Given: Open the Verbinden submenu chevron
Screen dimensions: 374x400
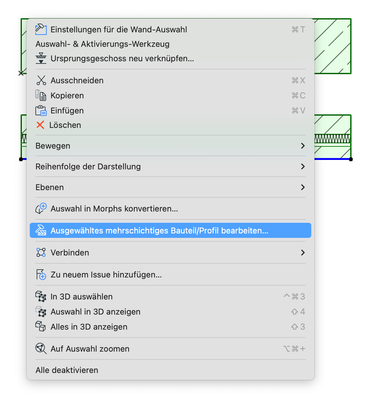Looking at the screenshot, I should coord(303,252).
